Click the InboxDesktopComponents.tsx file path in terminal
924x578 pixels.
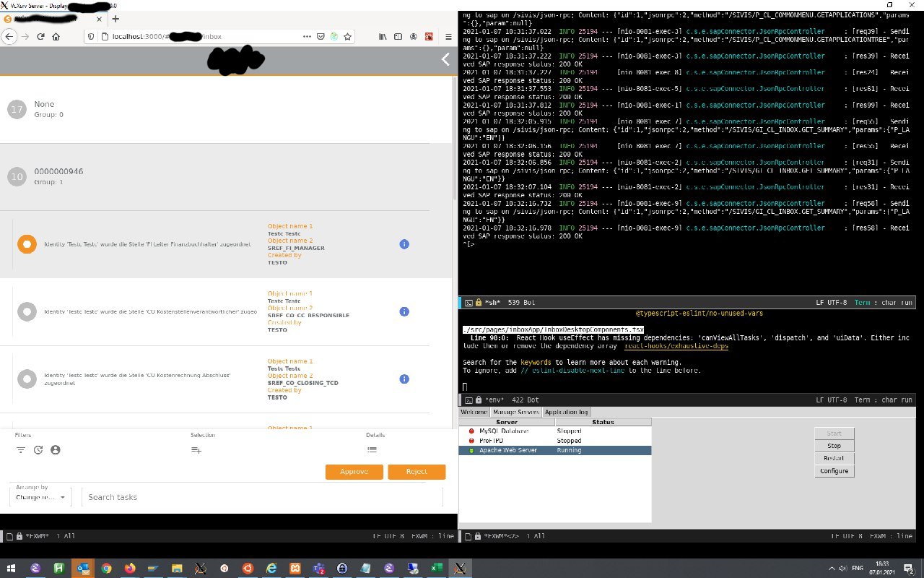tap(554, 329)
